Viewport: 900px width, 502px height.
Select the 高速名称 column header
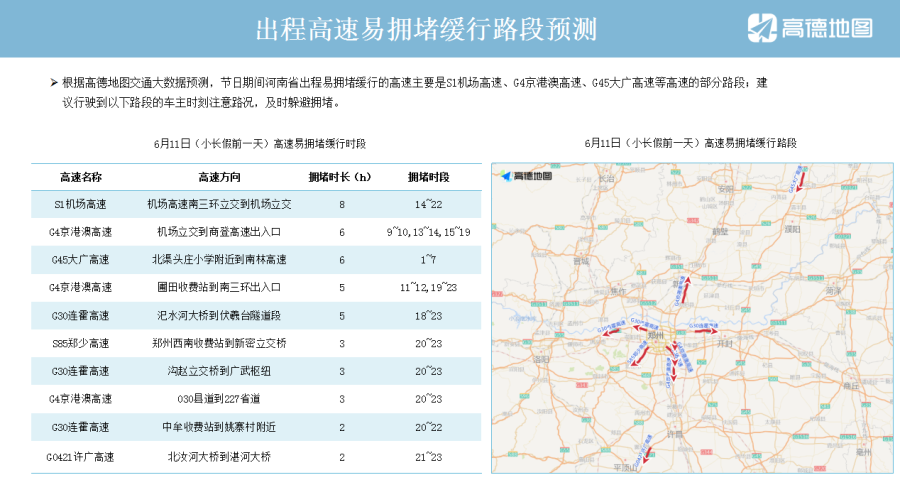pos(81,177)
